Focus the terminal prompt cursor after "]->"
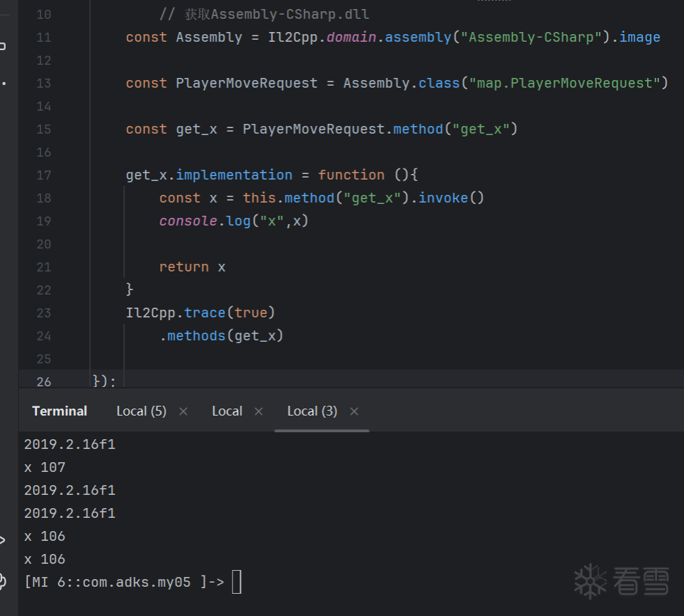The width and height of the screenshot is (684, 616). pyautogui.click(x=237, y=582)
